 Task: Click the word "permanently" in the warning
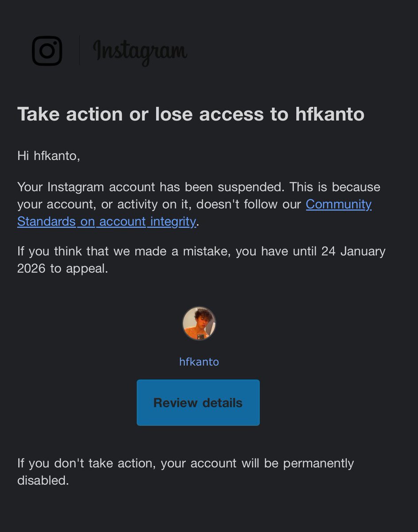pyautogui.click(x=318, y=463)
